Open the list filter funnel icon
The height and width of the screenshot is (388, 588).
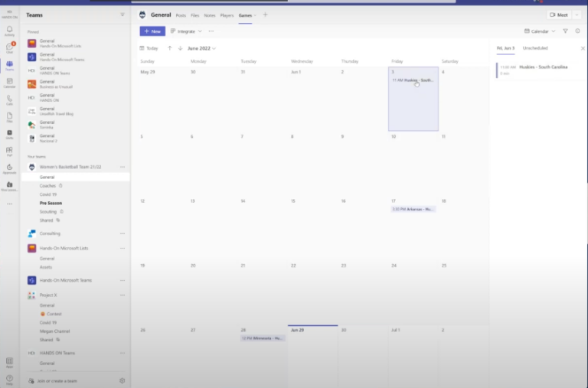[565, 31]
